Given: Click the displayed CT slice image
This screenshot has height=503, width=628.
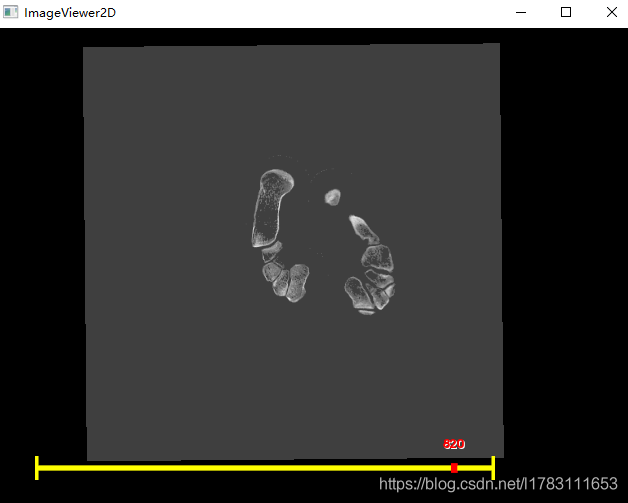Looking at the screenshot, I should 294,252.
